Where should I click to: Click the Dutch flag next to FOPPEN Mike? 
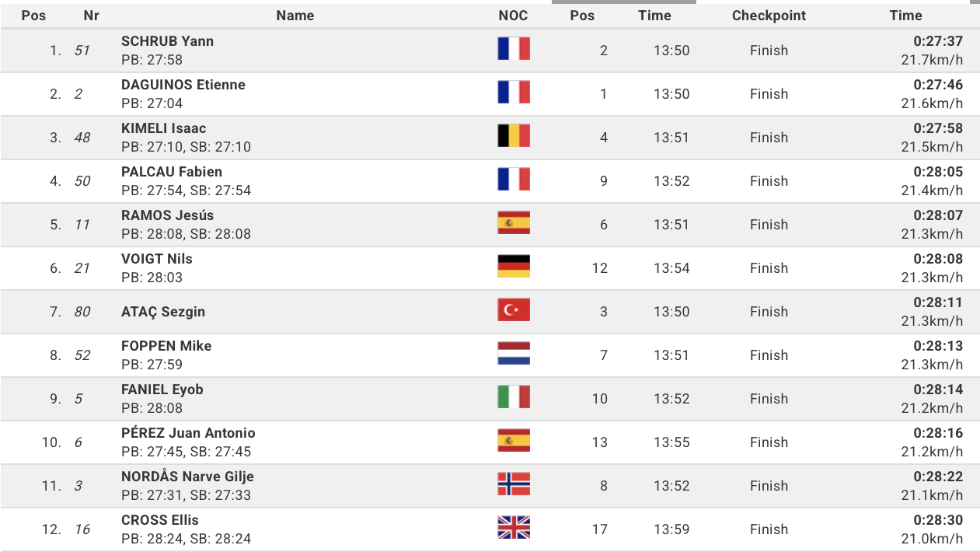pyautogui.click(x=513, y=355)
